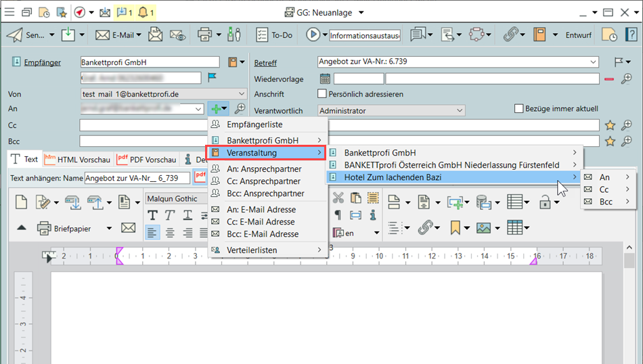This screenshot has width=643, height=364.
Task: Click the printer icon in the top toolbar
Action: (x=204, y=35)
